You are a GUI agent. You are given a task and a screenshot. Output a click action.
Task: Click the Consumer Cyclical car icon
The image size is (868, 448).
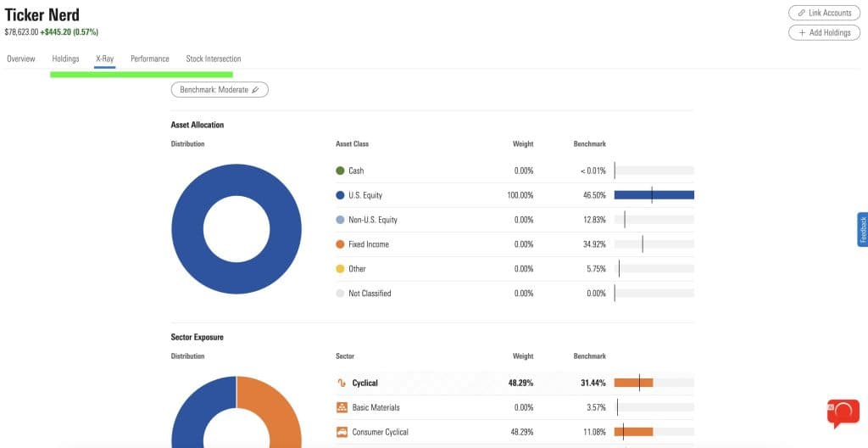[x=342, y=432]
